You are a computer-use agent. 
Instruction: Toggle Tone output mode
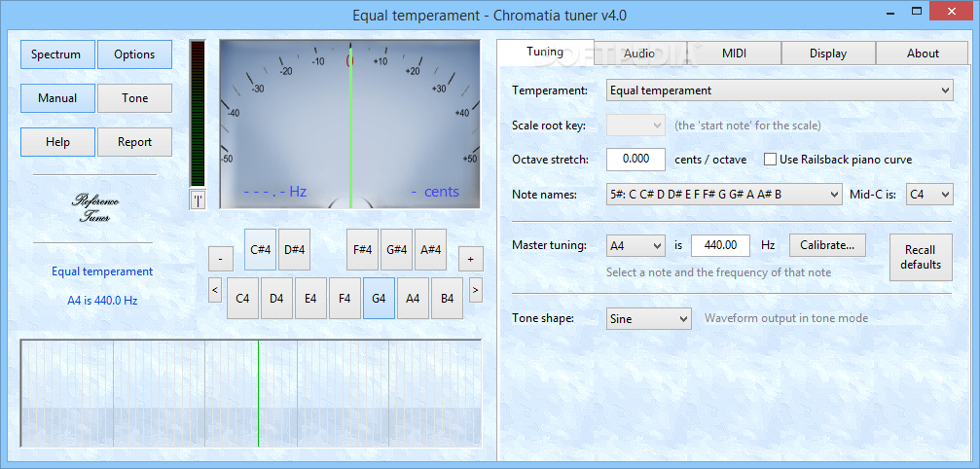tap(134, 98)
